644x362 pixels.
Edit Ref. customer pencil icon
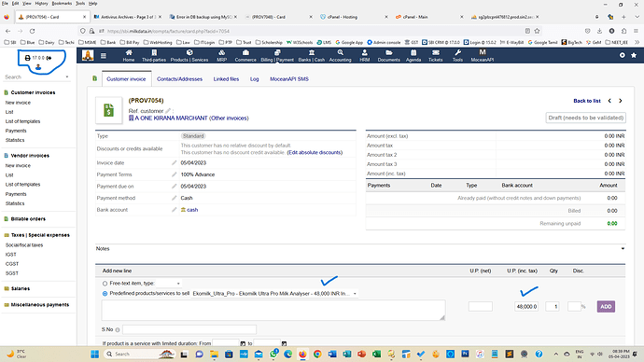168,111
